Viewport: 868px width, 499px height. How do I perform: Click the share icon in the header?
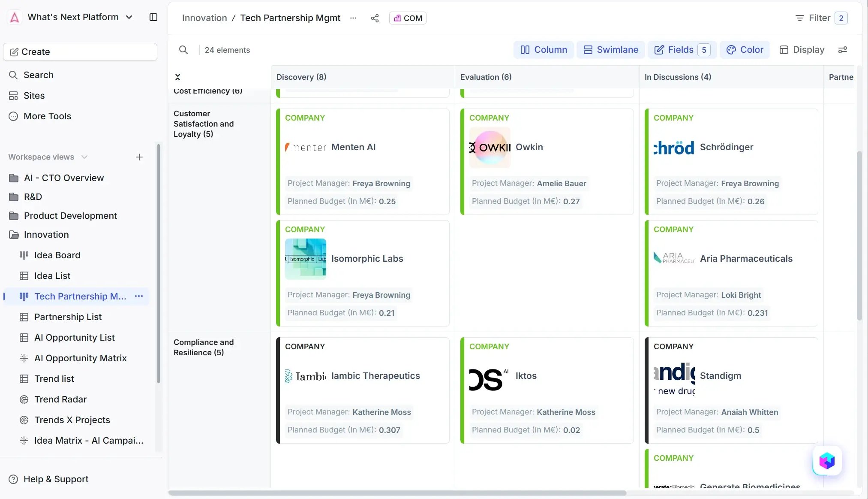point(374,18)
